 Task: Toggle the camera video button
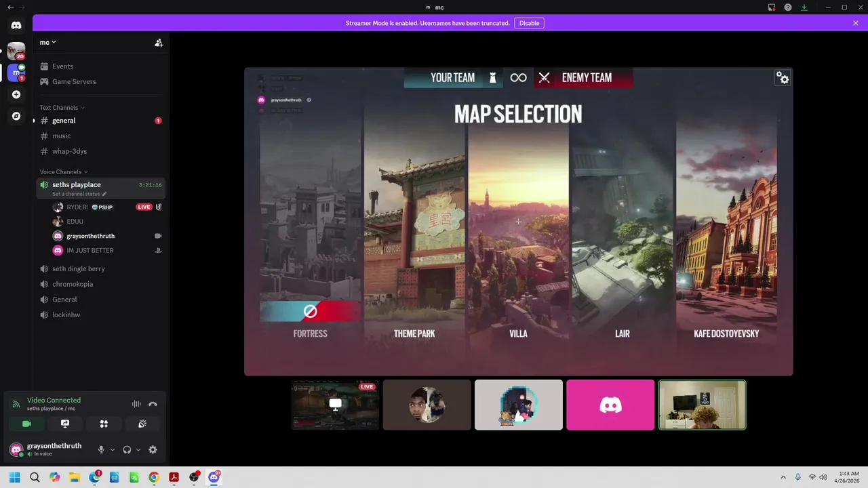click(26, 424)
